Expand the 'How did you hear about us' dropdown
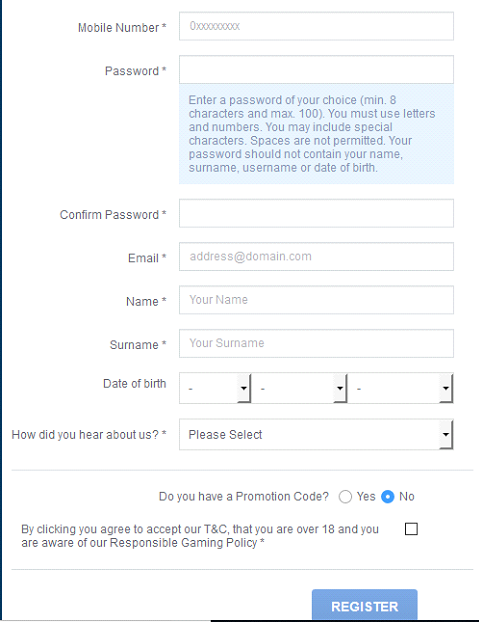Screen dimensions: 479x622 coord(316,434)
